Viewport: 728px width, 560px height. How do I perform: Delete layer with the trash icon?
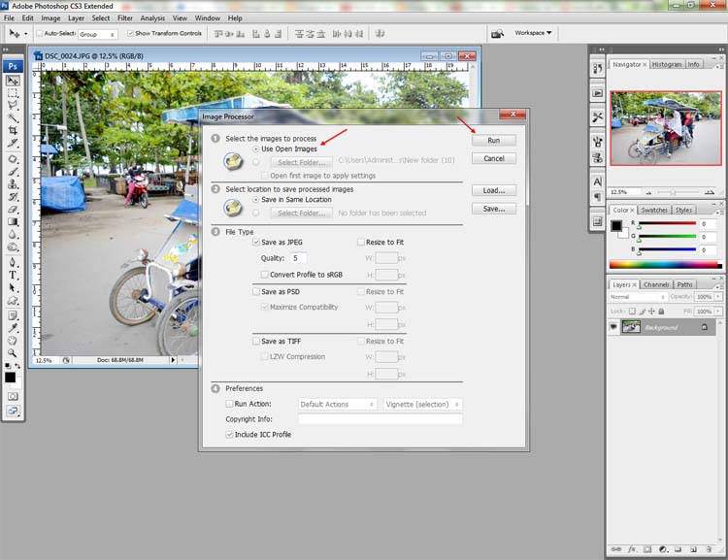click(709, 549)
